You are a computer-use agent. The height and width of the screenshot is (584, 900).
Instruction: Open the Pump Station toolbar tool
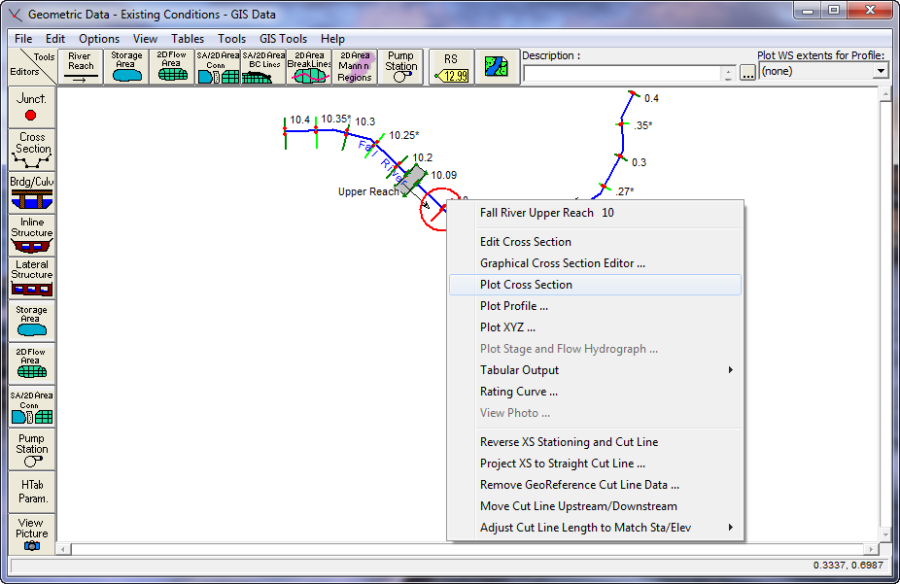coord(401,67)
